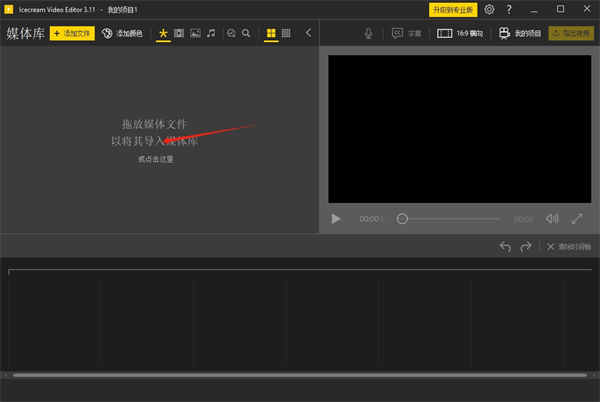Open the 添加颜色 add color option
Screen dimensions: 600x402
click(x=123, y=33)
